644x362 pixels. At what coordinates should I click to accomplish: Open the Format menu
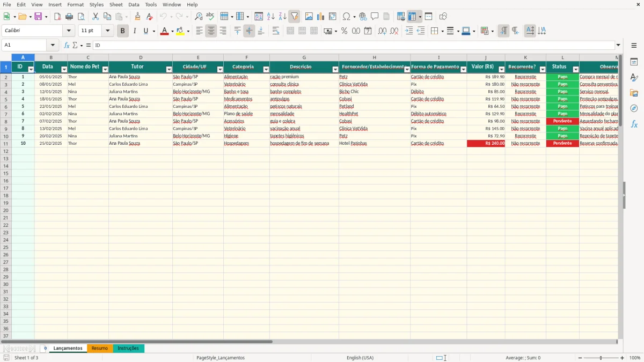pos(76,4)
